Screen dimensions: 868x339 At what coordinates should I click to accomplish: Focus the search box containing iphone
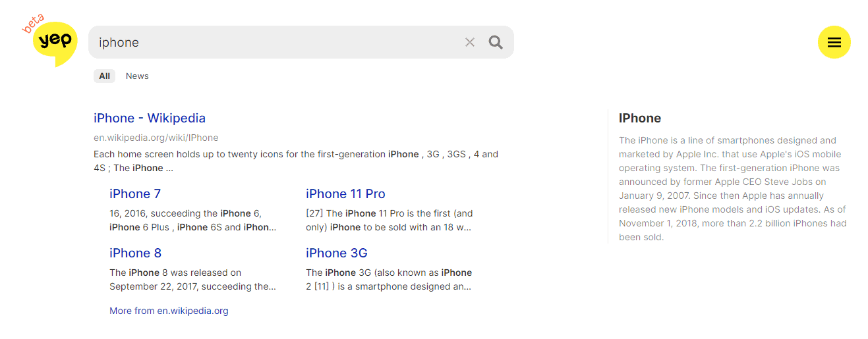click(277, 42)
